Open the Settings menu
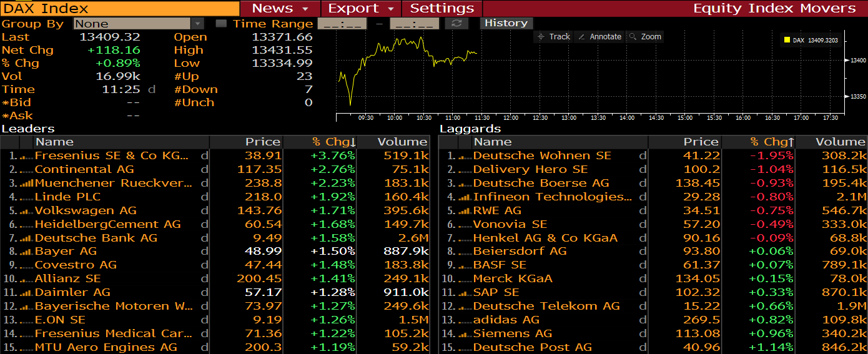868x354 pixels. pos(442,8)
